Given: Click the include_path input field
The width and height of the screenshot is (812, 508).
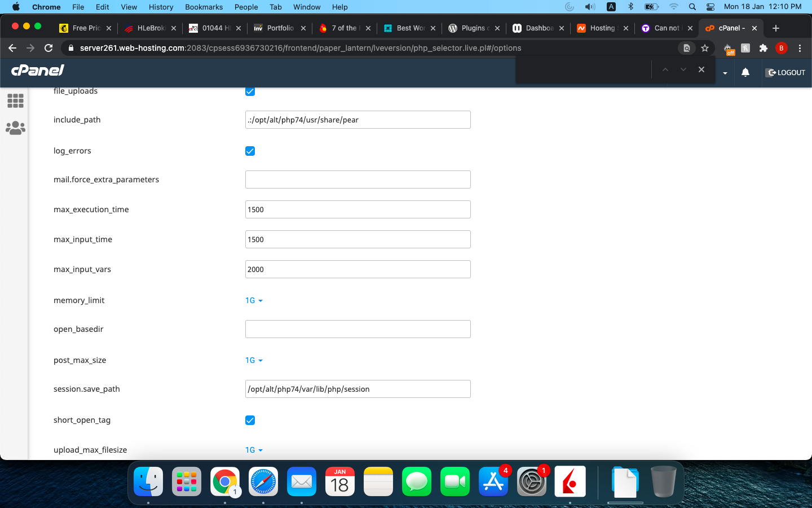Looking at the screenshot, I should (358, 120).
